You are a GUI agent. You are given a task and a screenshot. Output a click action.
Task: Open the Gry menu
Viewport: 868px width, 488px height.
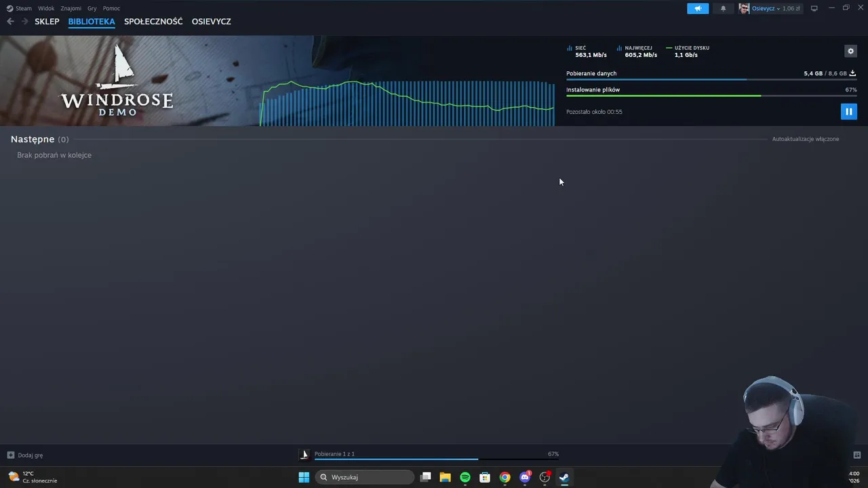click(92, 8)
